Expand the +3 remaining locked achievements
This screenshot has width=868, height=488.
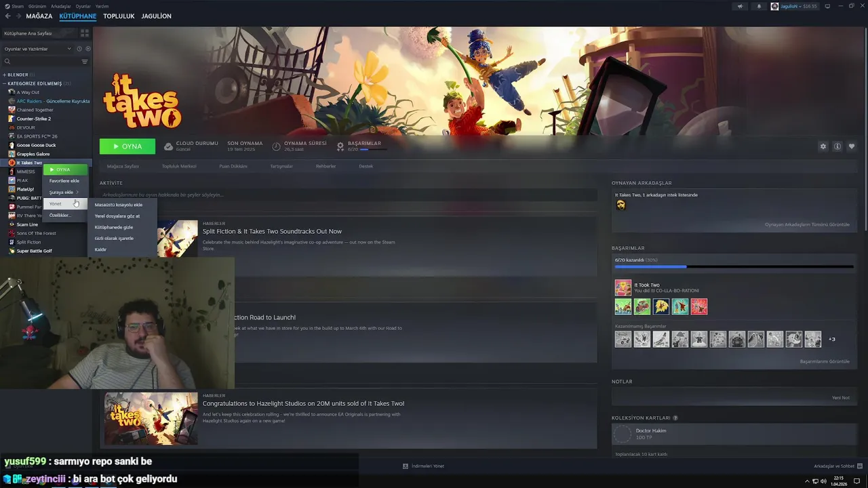[832, 339]
